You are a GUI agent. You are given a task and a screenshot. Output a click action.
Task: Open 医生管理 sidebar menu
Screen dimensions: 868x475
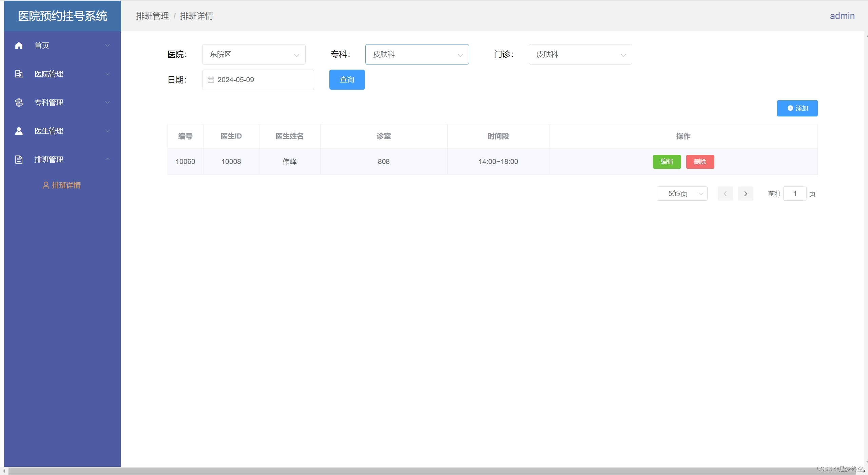pos(62,131)
